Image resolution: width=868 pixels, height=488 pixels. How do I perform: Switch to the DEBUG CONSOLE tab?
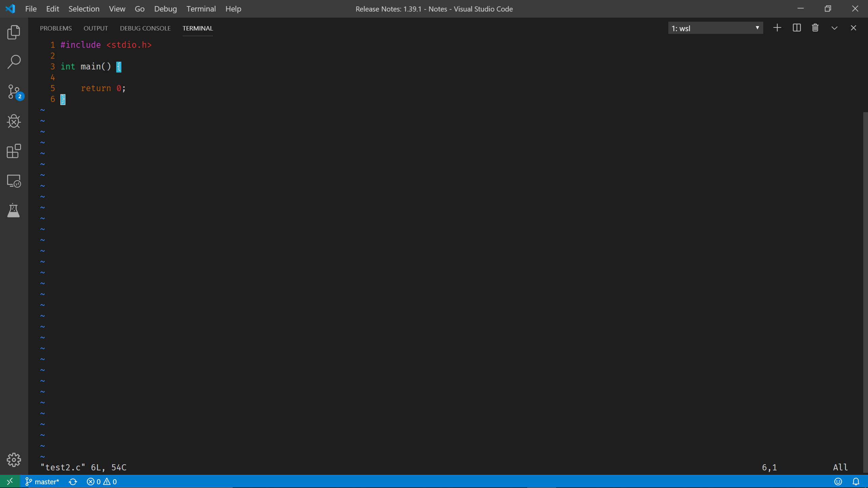(145, 28)
